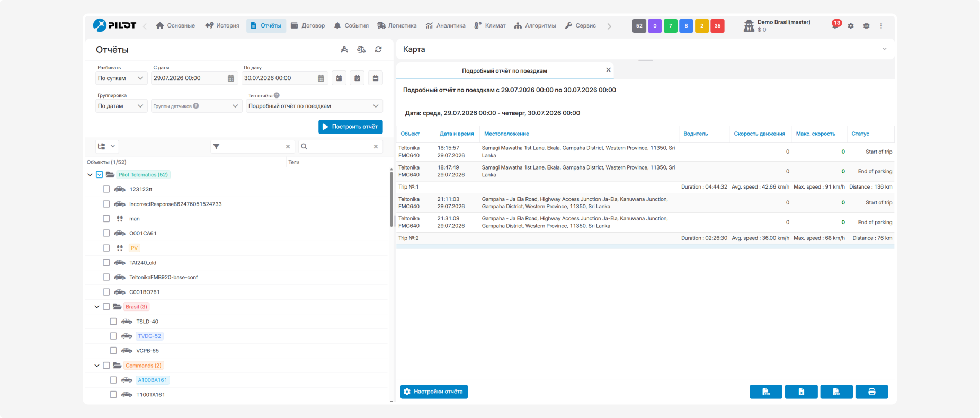Screen dimensions: 980x418
Task: Export report as CSV file
Action: (x=766, y=392)
